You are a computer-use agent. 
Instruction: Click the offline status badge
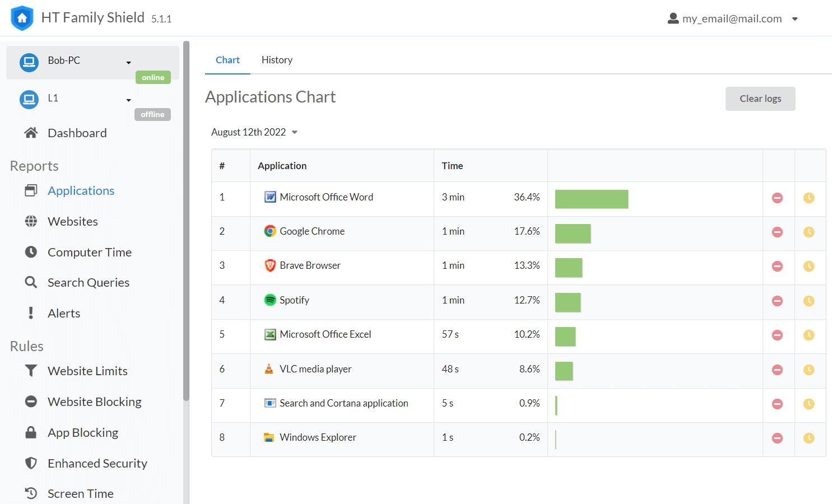pyautogui.click(x=152, y=114)
